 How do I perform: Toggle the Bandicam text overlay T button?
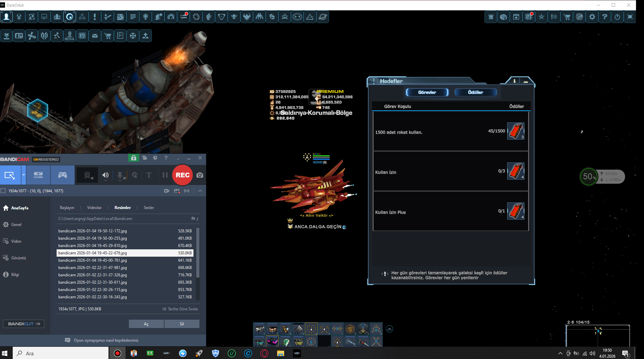point(149,175)
